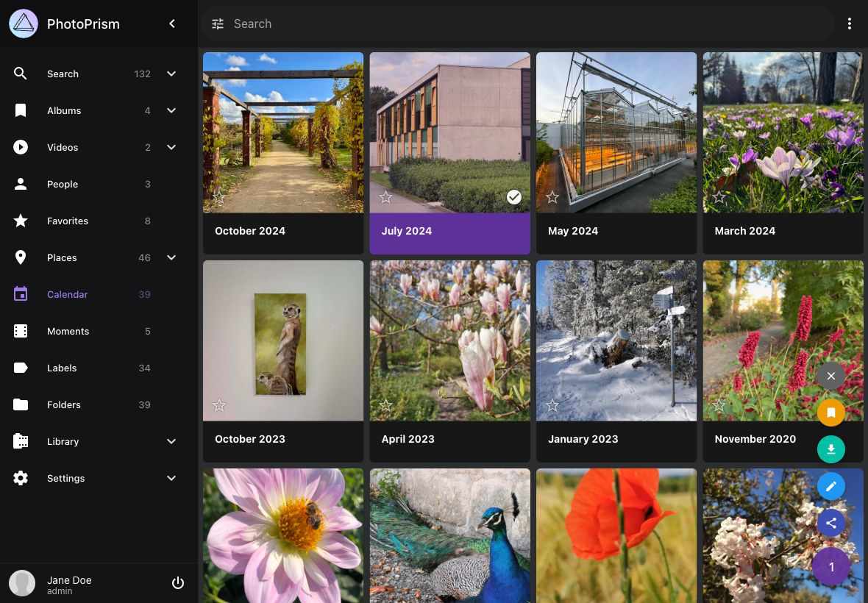The image size is (868, 603).
Task: Click the orange bookmark add-to-album button
Action: (x=830, y=413)
